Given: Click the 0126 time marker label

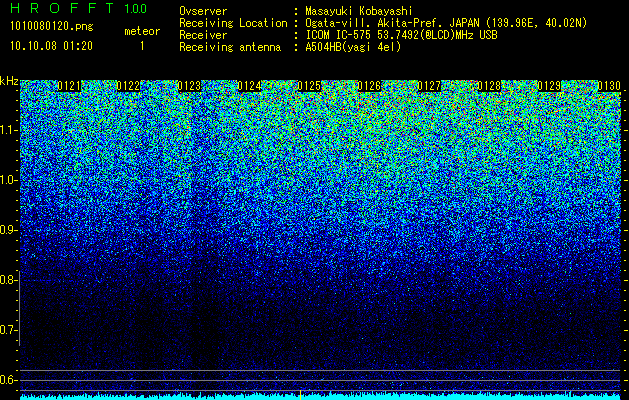Looking at the screenshot, I should tap(369, 86).
